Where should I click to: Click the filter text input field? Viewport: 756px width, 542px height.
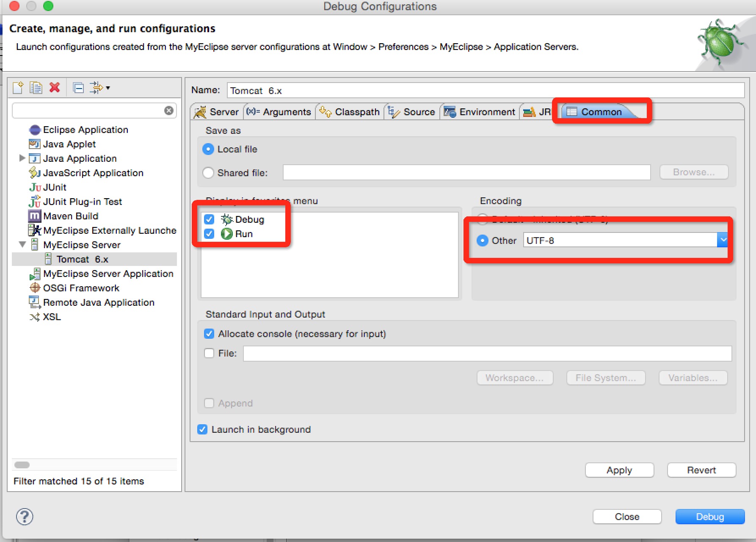pyautogui.click(x=94, y=111)
